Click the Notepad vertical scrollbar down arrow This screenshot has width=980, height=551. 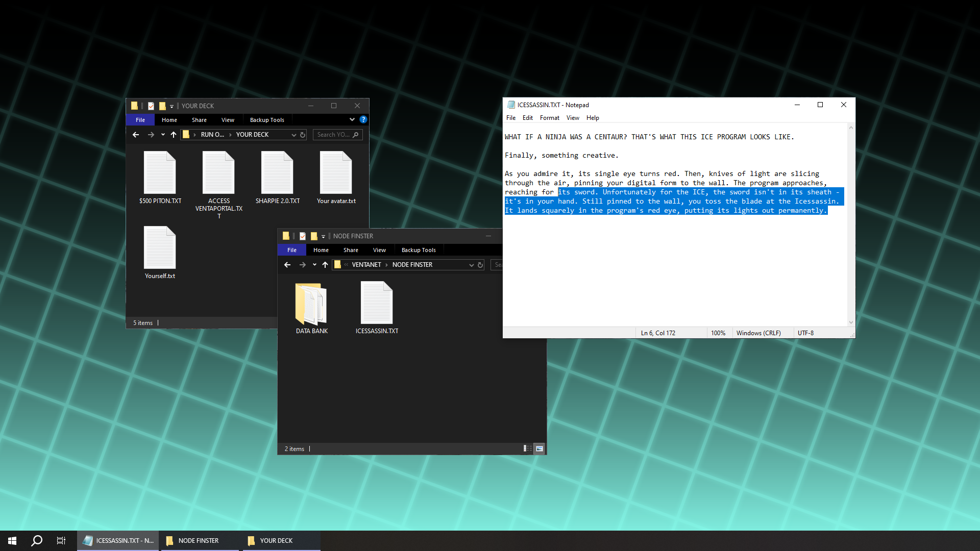851,322
